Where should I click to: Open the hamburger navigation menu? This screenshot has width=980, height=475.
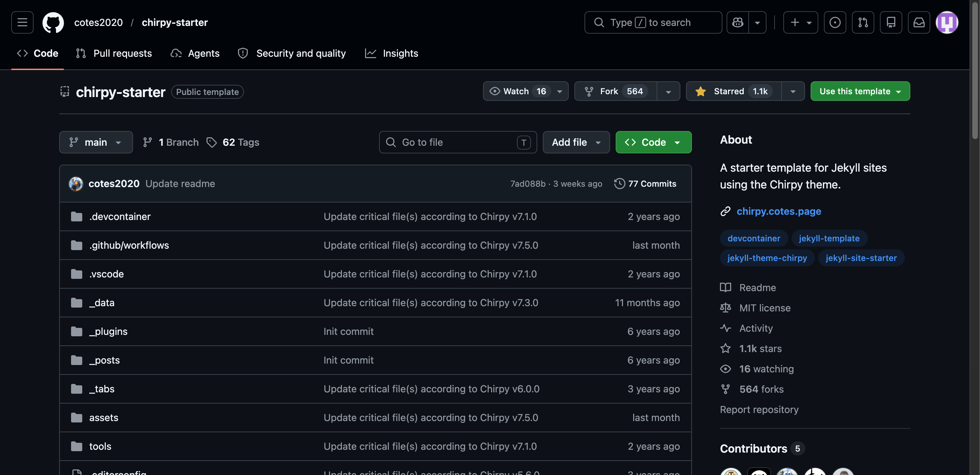point(22,22)
